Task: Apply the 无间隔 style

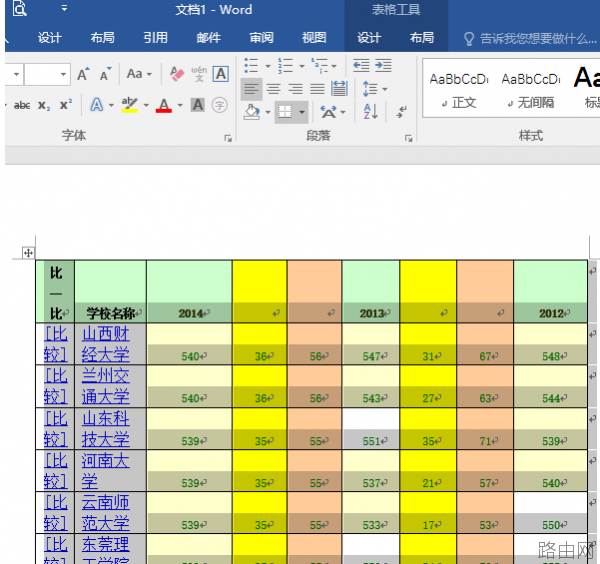Action: (x=531, y=89)
